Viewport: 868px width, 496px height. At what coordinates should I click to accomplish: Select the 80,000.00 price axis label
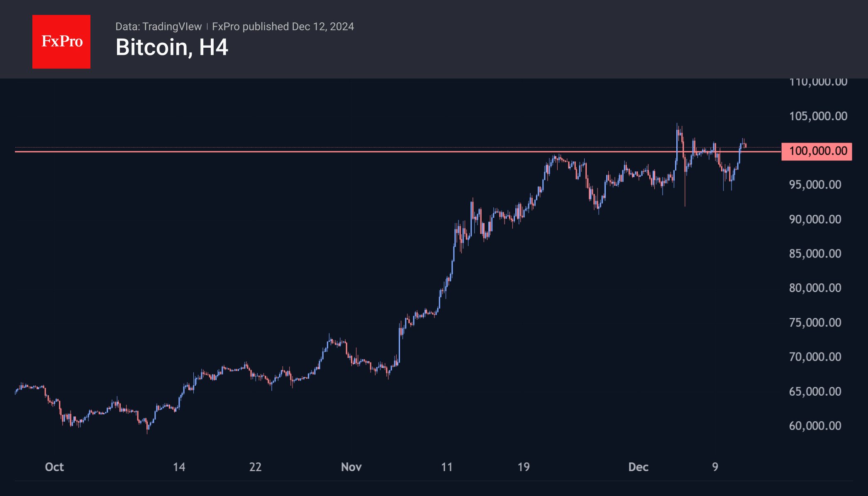coord(815,288)
